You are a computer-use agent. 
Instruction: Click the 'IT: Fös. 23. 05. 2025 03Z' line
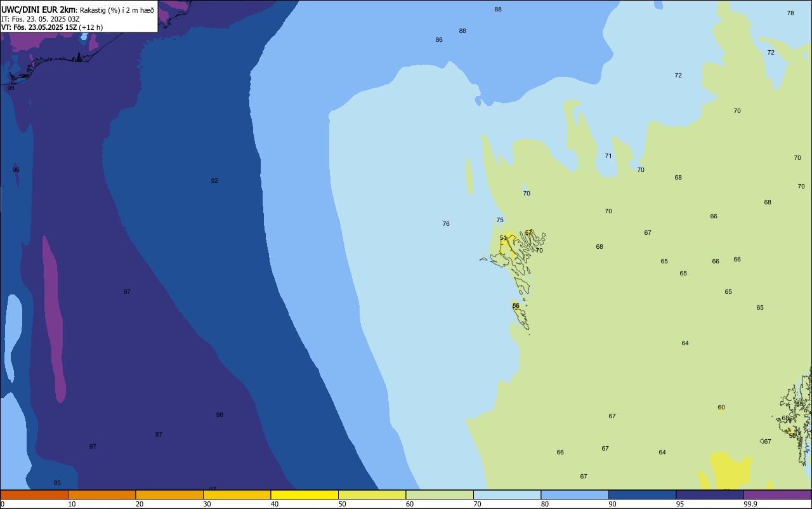coord(41,19)
